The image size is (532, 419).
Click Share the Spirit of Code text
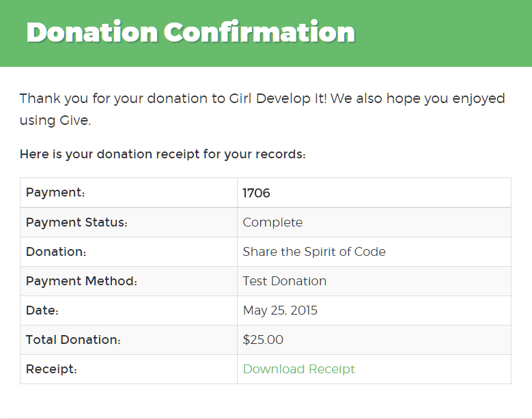(314, 252)
